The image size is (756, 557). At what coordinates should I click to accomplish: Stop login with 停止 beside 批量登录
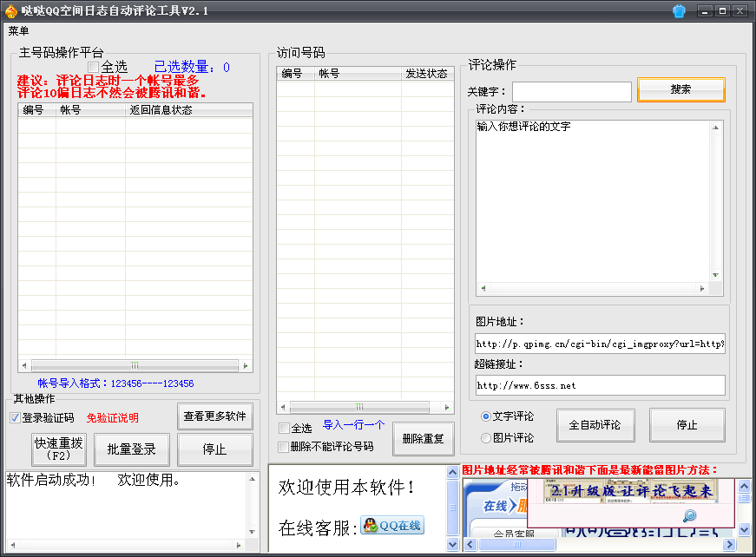[214, 449]
